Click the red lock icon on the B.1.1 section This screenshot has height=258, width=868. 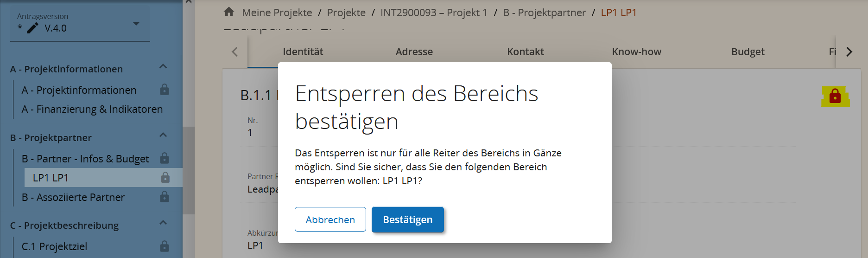(835, 96)
